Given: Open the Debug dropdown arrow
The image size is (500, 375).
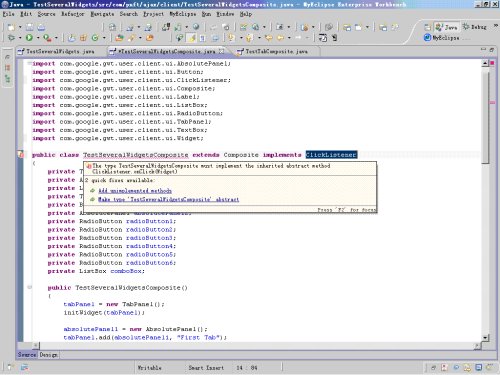Looking at the screenshot, I should 20,38.
